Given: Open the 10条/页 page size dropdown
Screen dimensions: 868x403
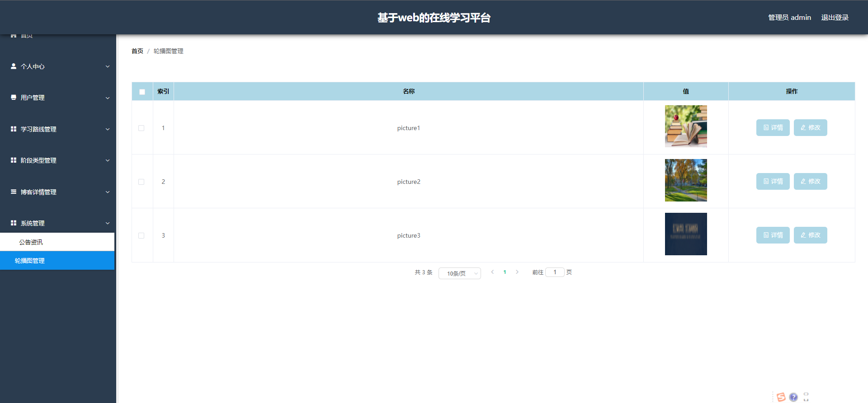Looking at the screenshot, I should (x=459, y=273).
